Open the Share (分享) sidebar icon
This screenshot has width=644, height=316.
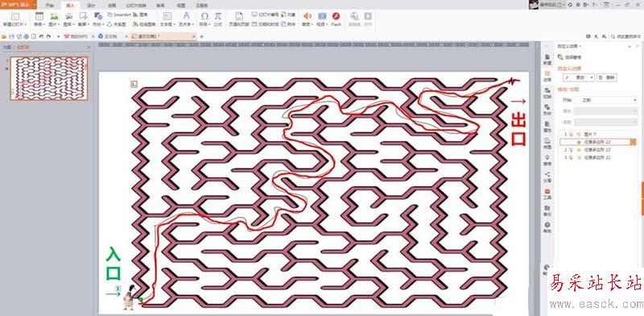(x=547, y=177)
